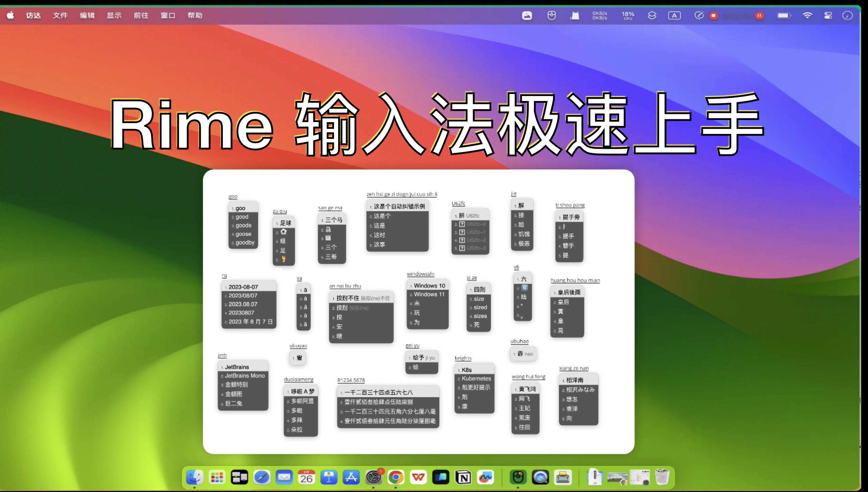Image resolution: width=868 pixels, height=492 pixels.
Task: Click the 'JetBrains Mono' candidate entry
Action: tap(243, 375)
